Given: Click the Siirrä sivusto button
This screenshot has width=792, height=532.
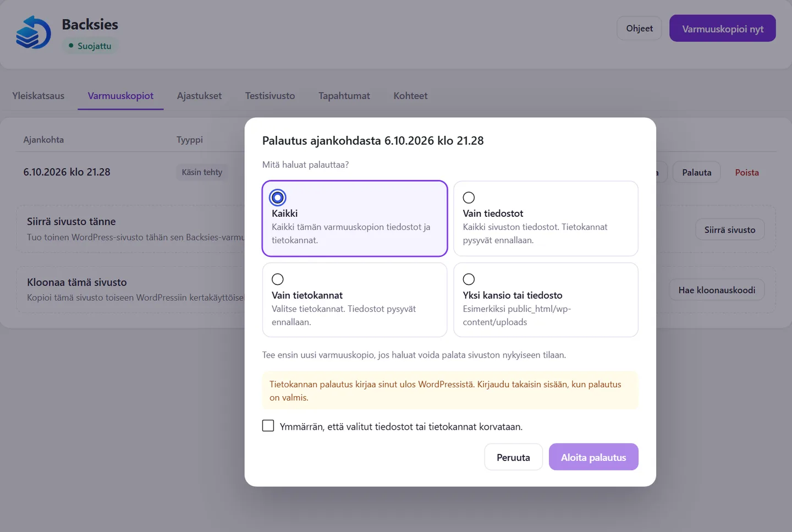Looking at the screenshot, I should click(x=730, y=229).
